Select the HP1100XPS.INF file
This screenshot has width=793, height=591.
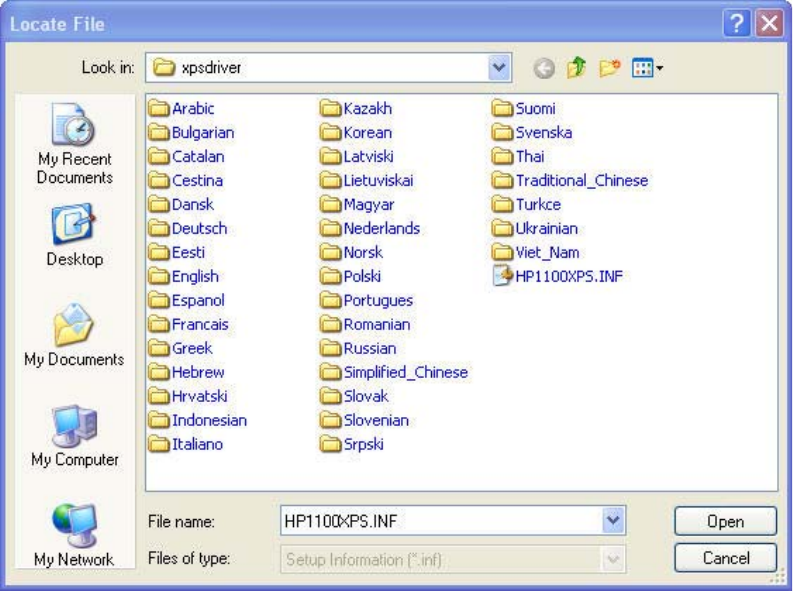coord(557,276)
